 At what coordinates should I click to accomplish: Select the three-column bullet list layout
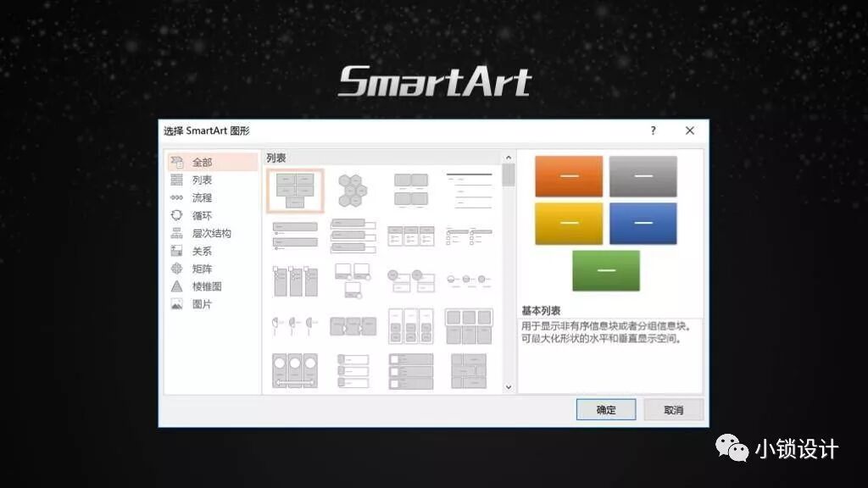point(411,236)
